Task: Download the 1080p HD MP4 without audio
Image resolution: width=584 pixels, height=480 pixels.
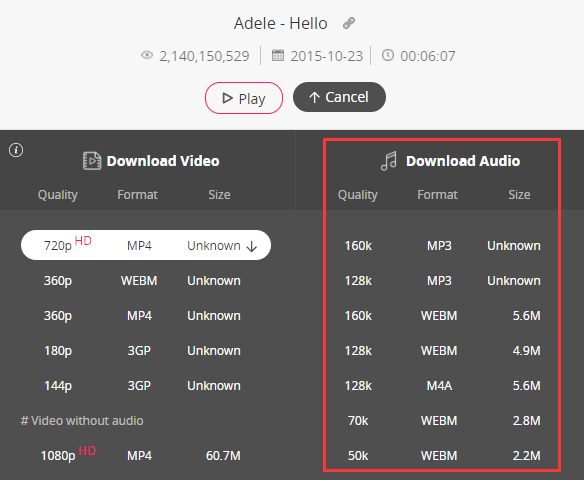Action: (146, 455)
